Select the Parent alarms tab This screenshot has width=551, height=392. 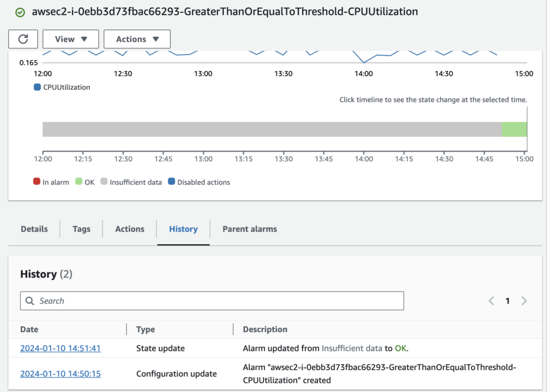click(x=250, y=229)
